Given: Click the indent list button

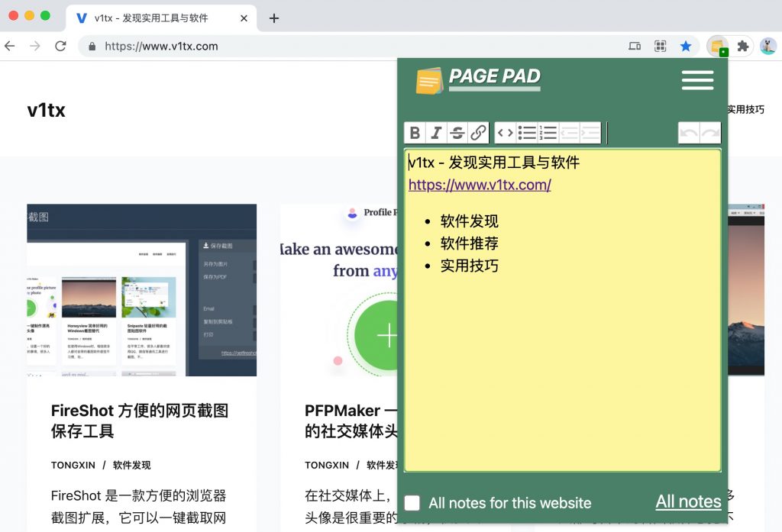Looking at the screenshot, I should pyautogui.click(x=590, y=133).
